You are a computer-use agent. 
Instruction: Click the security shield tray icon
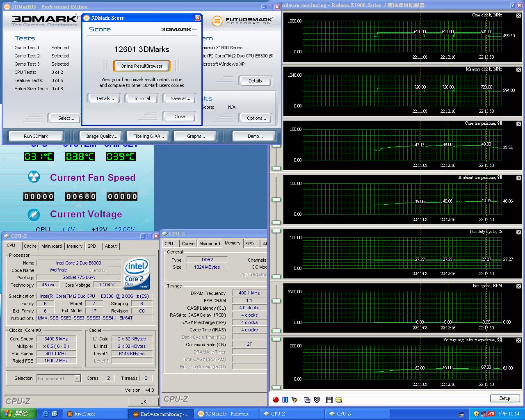(476, 414)
